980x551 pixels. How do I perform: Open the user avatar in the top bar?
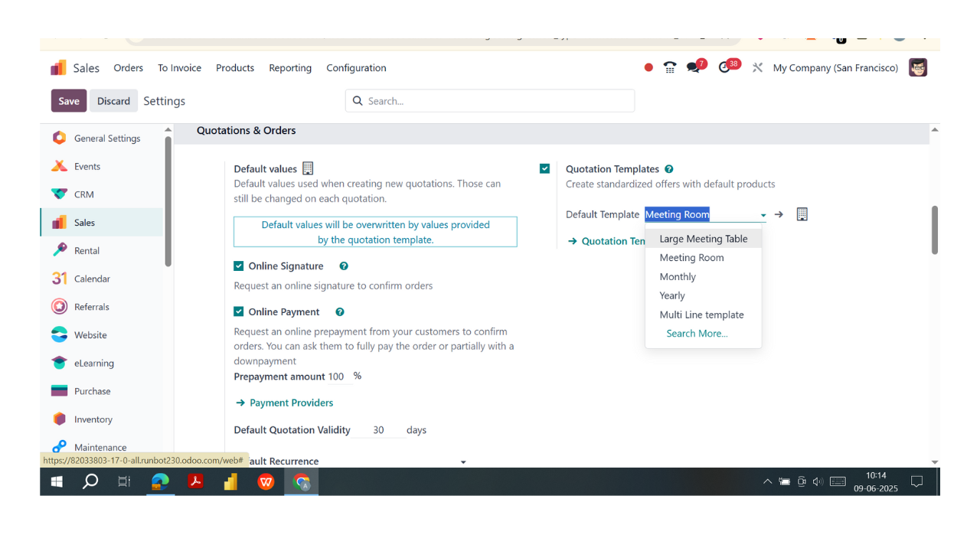pyautogui.click(x=917, y=67)
